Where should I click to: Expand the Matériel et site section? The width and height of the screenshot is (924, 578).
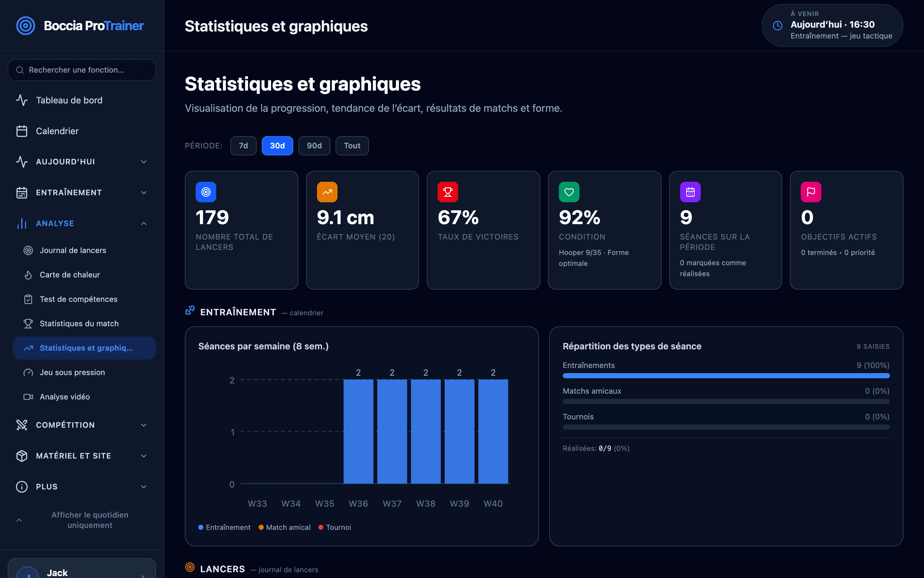[82, 456]
